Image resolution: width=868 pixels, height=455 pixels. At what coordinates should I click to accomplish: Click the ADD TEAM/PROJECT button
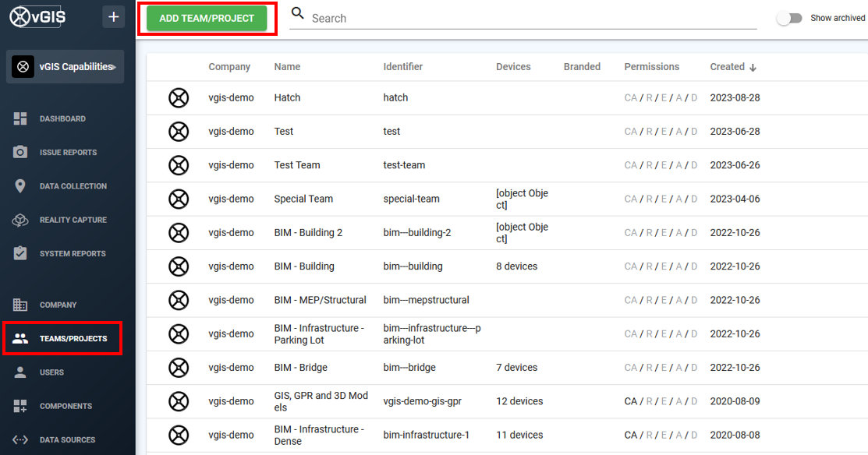coord(207,18)
